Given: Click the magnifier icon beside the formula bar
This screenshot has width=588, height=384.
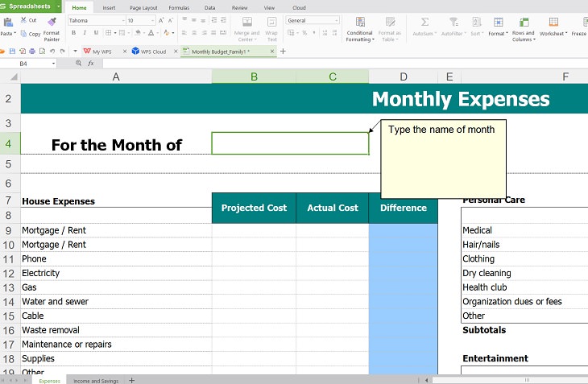Looking at the screenshot, I should click(78, 64).
